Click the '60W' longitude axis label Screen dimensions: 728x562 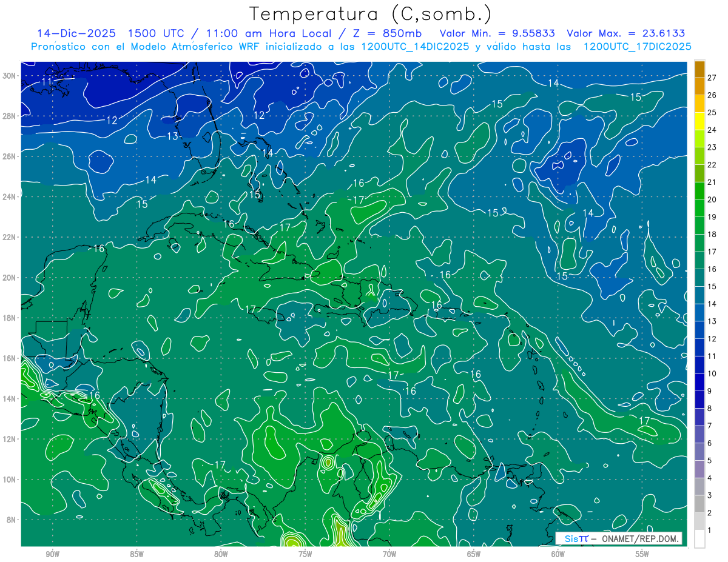(558, 554)
